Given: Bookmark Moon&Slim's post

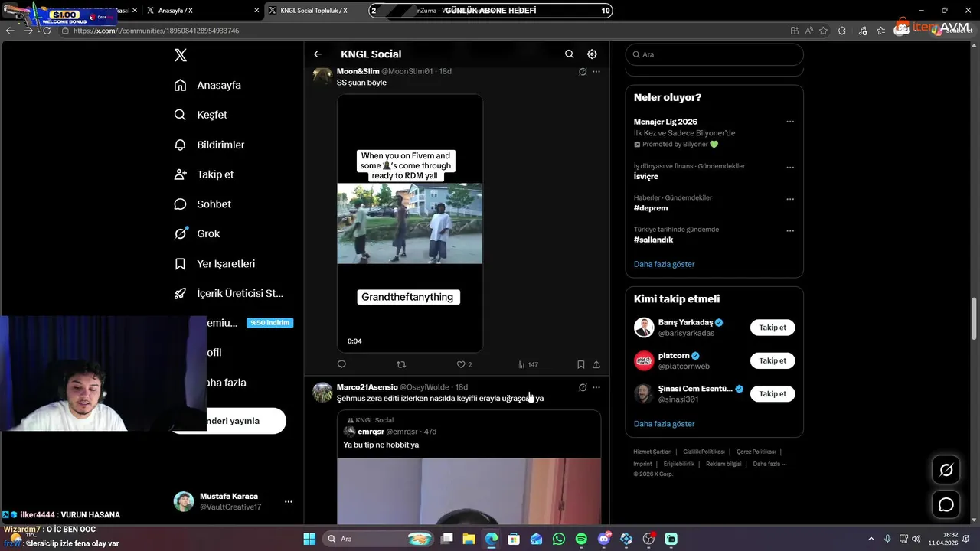Looking at the screenshot, I should pyautogui.click(x=581, y=364).
